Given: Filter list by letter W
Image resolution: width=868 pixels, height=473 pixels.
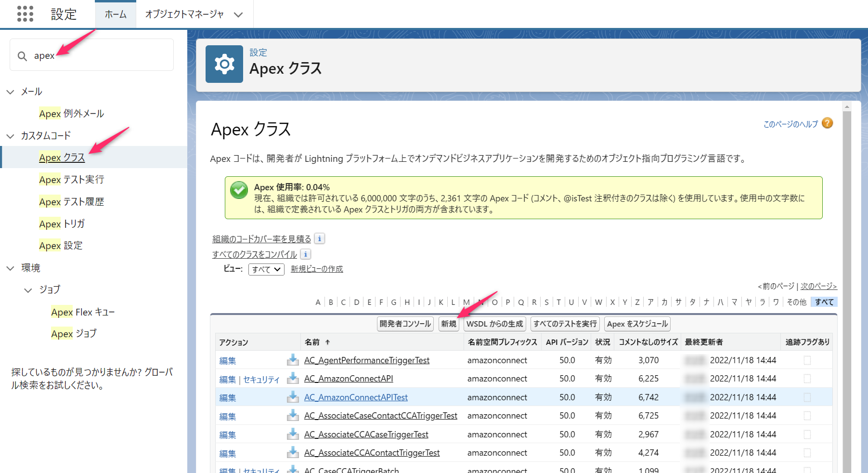Looking at the screenshot, I should (598, 302).
